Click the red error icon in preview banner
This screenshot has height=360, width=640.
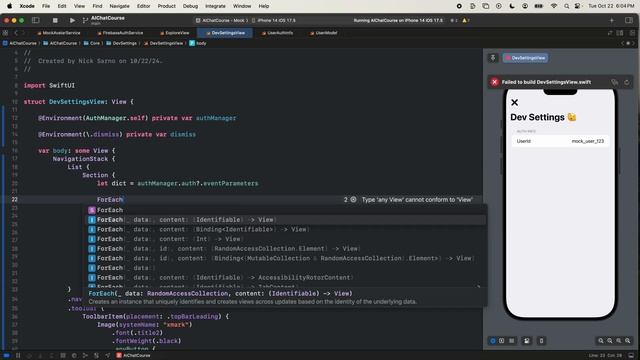[x=494, y=82]
